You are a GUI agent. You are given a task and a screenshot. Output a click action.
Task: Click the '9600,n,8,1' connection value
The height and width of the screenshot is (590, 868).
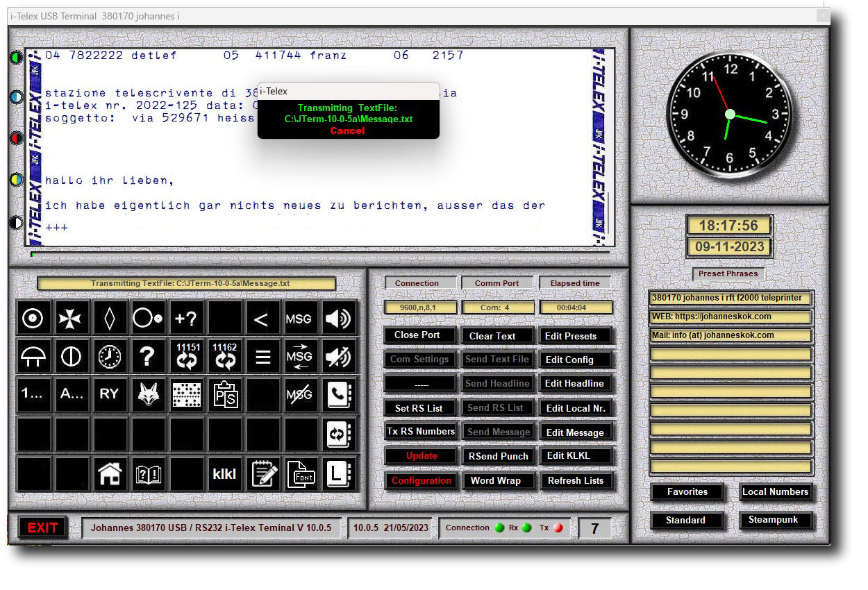(x=421, y=307)
